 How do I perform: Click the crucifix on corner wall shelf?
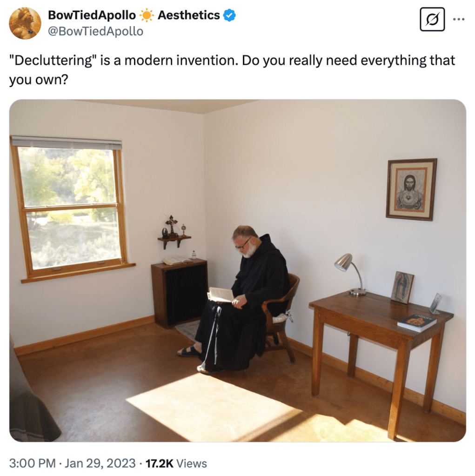172,225
